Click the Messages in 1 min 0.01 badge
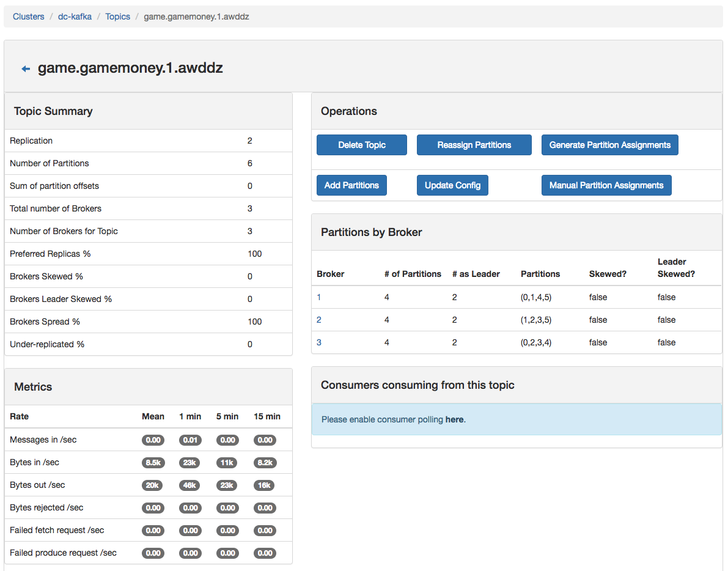The width and height of the screenshot is (728, 571). click(x=190, y=440)
